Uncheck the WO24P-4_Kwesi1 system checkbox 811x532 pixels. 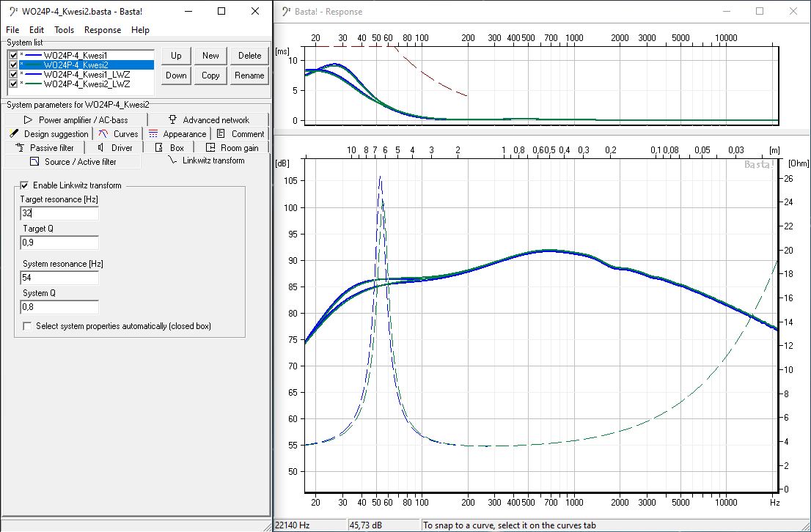coord(13,55)
